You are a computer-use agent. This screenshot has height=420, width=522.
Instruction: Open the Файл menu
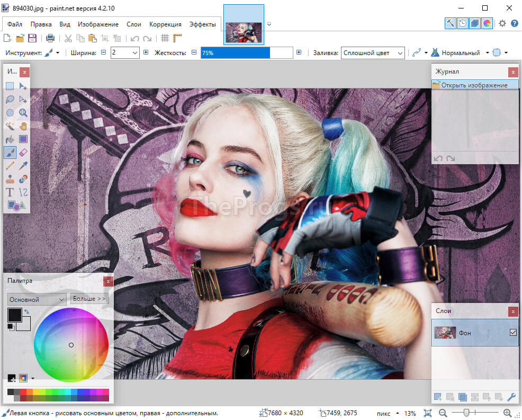click(15, 24)
